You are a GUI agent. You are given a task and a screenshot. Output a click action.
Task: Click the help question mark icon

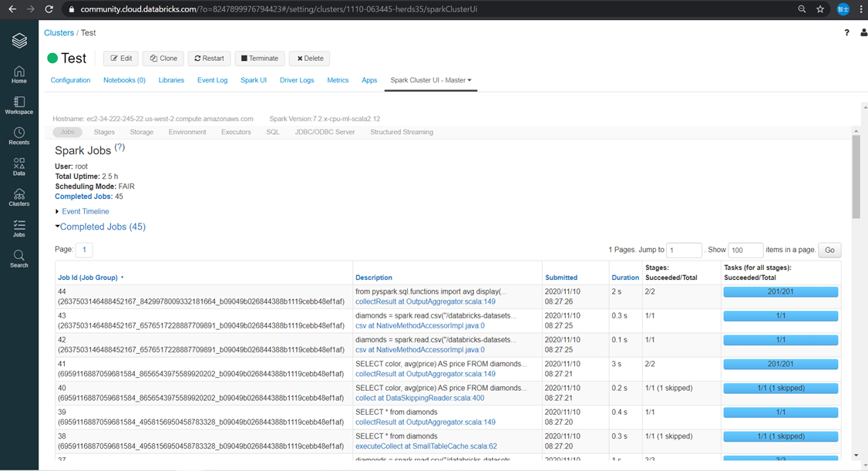pos(846,32)
